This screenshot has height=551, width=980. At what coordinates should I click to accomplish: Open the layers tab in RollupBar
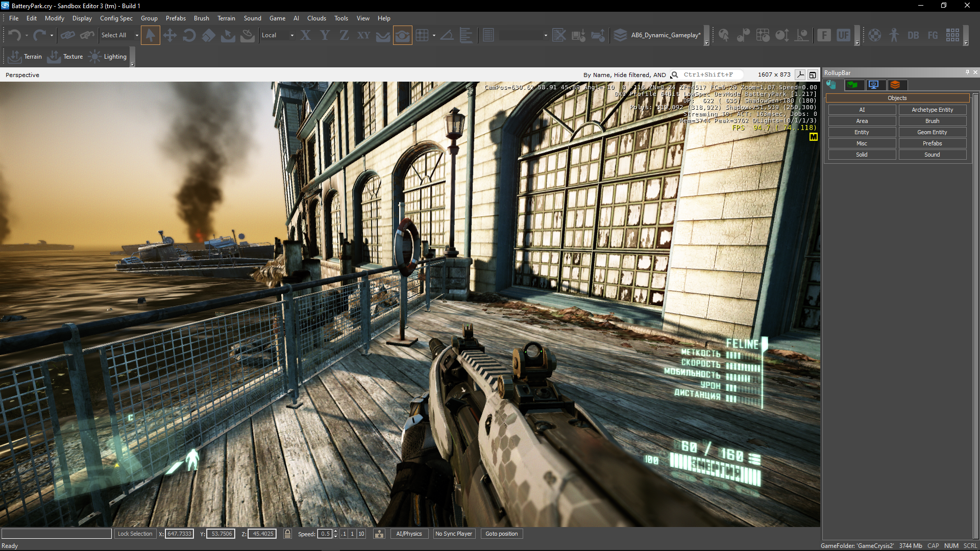[895, 85]
